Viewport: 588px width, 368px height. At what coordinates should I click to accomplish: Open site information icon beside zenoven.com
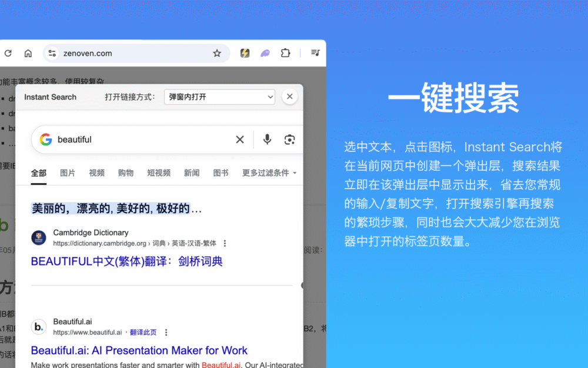52,54
